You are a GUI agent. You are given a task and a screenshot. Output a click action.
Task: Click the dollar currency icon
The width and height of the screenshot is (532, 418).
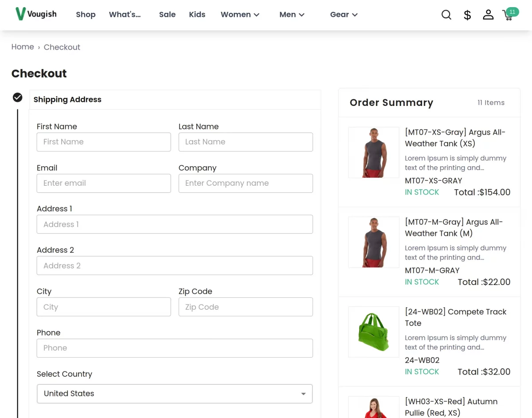pos(467,15)
